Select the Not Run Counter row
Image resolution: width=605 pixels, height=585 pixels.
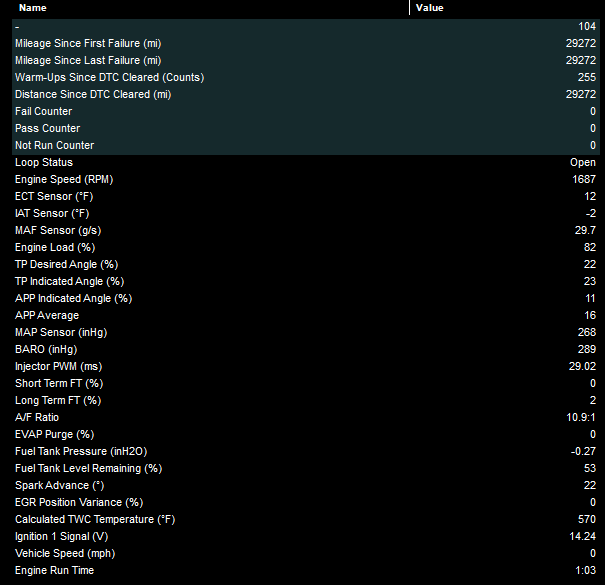(306, 145)
